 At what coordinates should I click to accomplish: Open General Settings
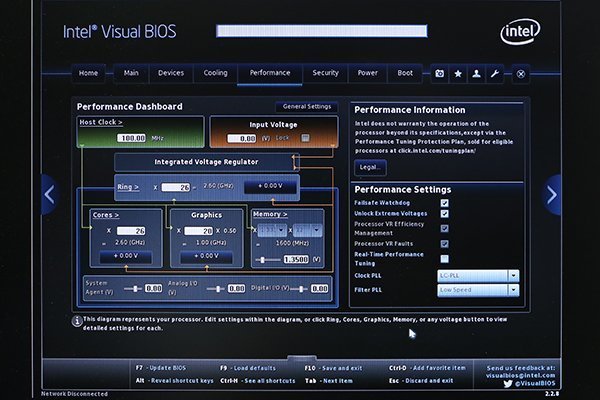tap(307, 106)
